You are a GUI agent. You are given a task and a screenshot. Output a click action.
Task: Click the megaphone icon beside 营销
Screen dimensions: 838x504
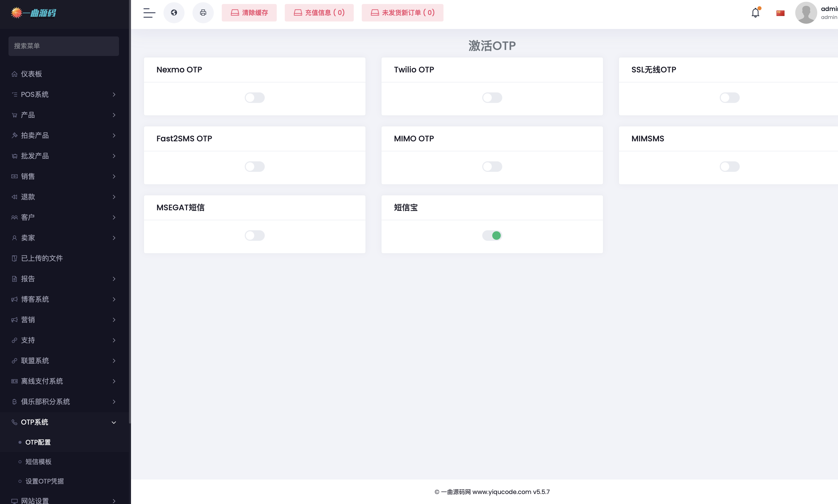pos(14,320)
